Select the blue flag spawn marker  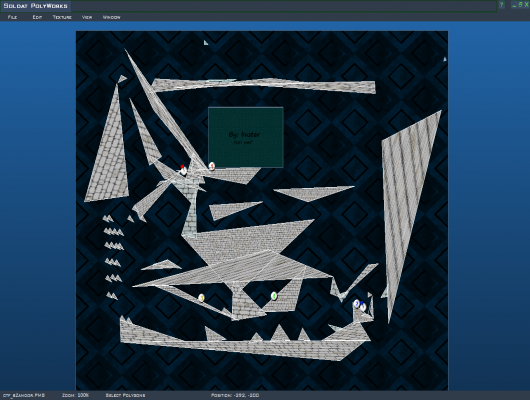click(363, 306)
